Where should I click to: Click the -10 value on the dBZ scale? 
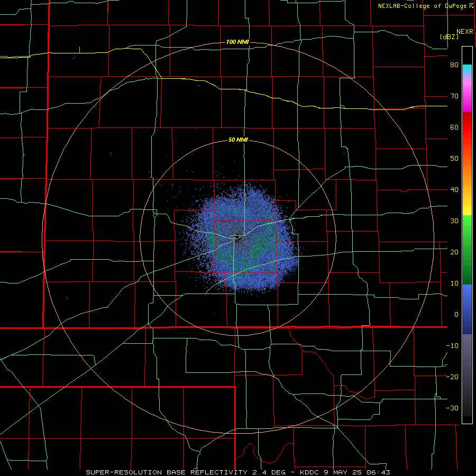coord(452,346)
